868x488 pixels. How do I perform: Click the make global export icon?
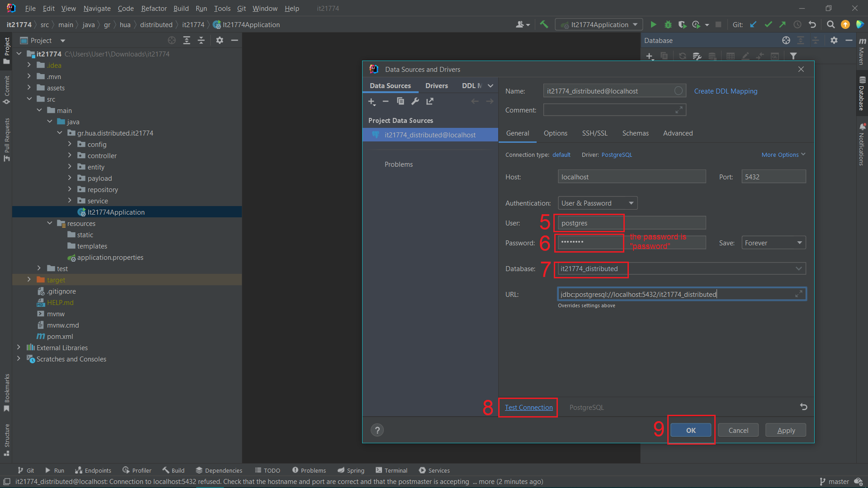(x=430, y=101)
